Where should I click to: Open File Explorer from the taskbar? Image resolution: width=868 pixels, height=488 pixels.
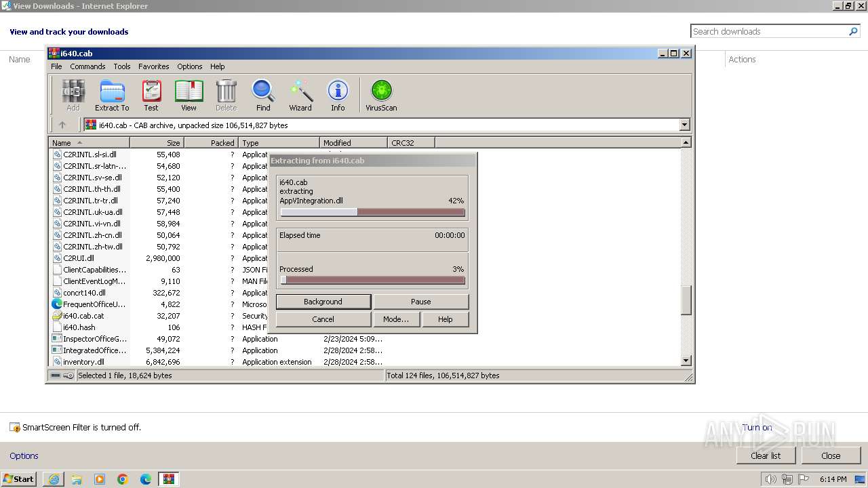tap(77, 479)
